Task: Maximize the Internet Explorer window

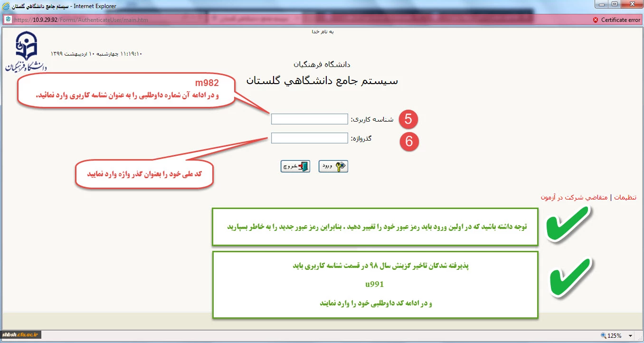Action: click(x=615, y=5)
